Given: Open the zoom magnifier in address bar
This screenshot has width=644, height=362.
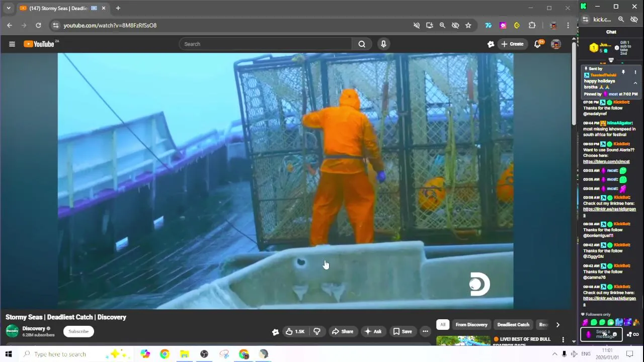Looking at the screenshot, I should click(x=442, y=25).
